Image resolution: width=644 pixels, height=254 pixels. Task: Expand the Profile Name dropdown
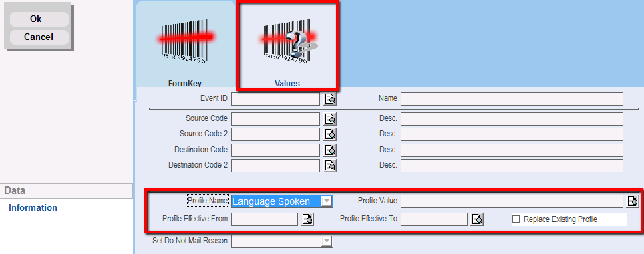(x=327, y=201)
